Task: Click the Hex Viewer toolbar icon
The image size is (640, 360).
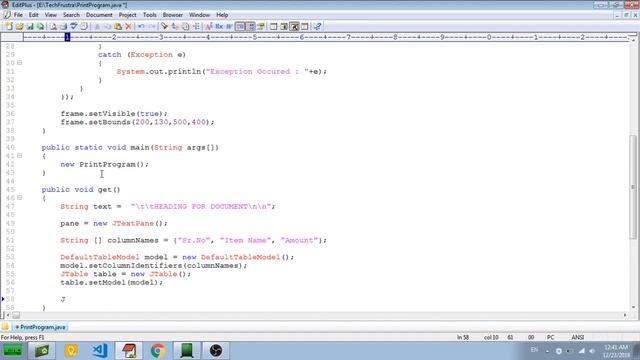Action: click(x=219, y=27)
